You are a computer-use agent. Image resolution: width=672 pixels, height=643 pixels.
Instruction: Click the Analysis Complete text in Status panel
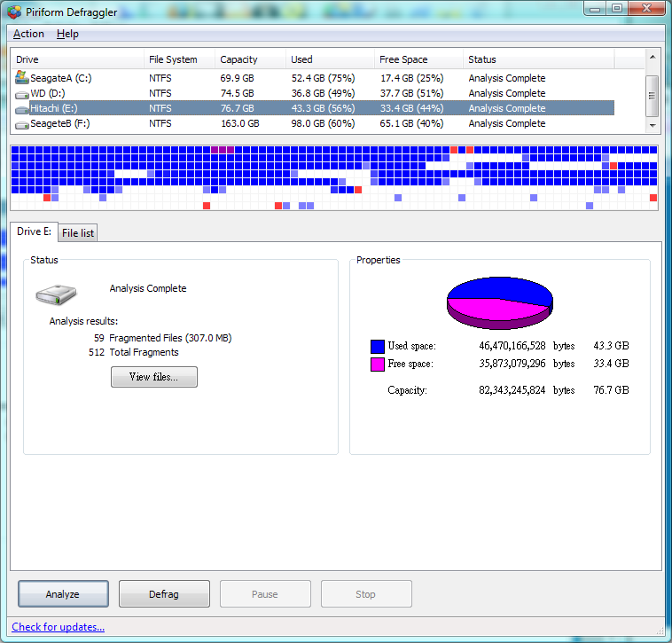148,288
